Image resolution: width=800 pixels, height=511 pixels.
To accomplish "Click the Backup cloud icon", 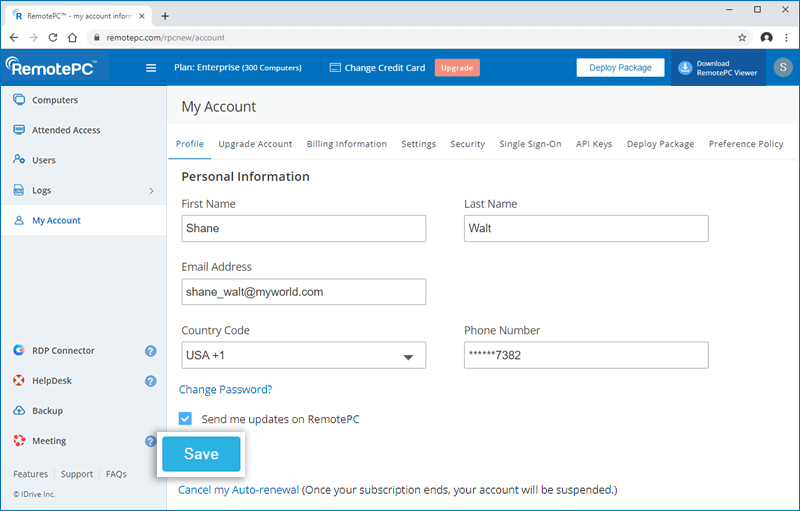I will (19, 411).
